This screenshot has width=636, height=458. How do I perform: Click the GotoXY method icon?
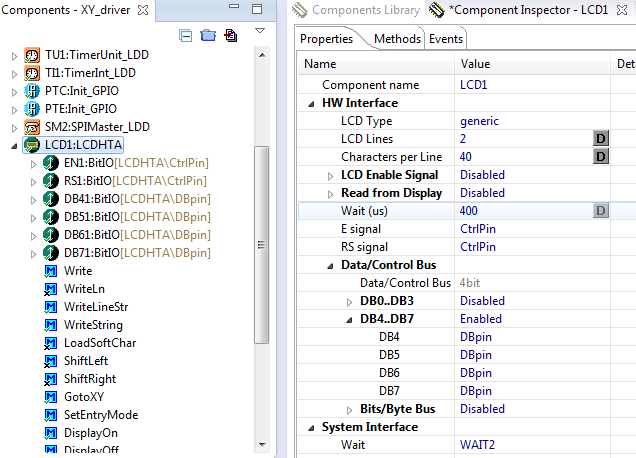50,397
